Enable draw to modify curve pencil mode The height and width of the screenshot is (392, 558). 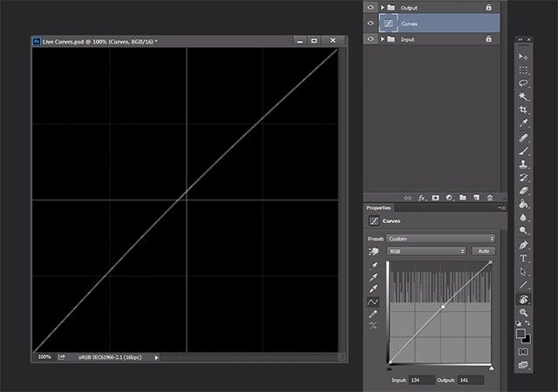(373, 314)
